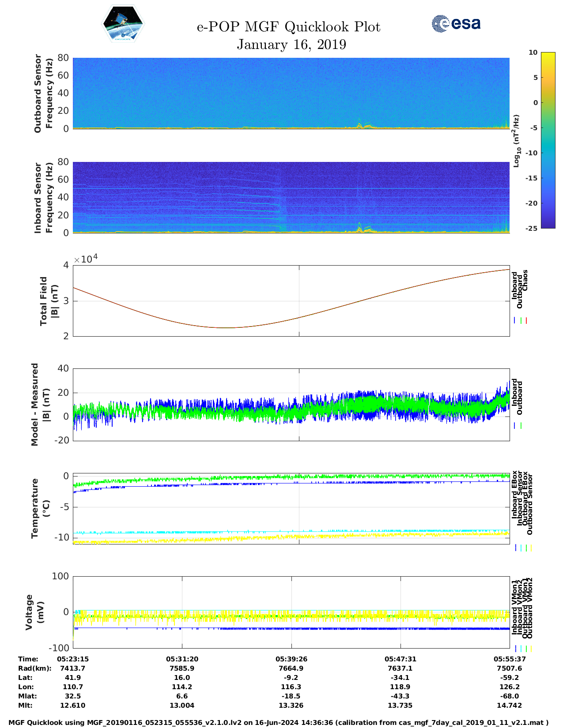Click inside the Inboard Sensor spectrogram
The height and width of the screenshot is (728, 563).
(291, 197)
